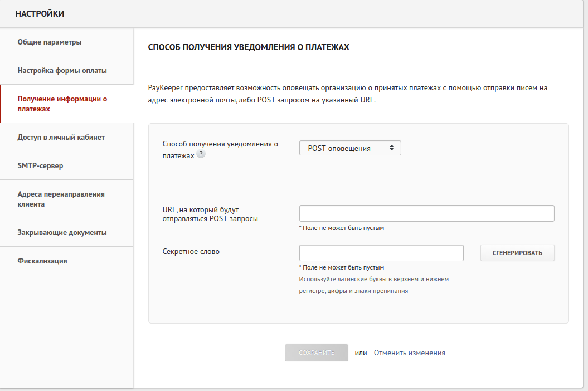Click the uppercase section heading about payment notifications
Image resolution: width=588 pixels, height=391 pixels.
coord(249,48)
